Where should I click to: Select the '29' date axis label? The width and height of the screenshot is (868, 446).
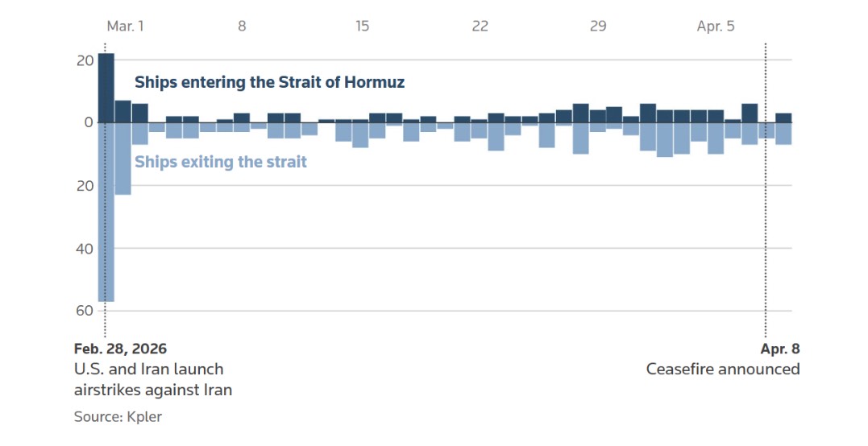click(x=598, y=27)
